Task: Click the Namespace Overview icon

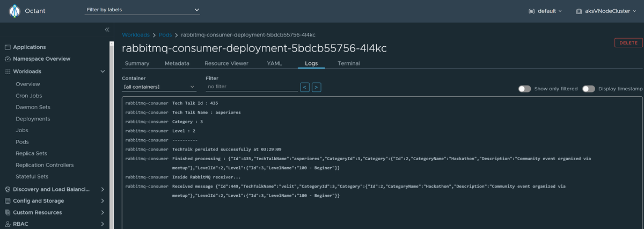Action: [8, 59]
